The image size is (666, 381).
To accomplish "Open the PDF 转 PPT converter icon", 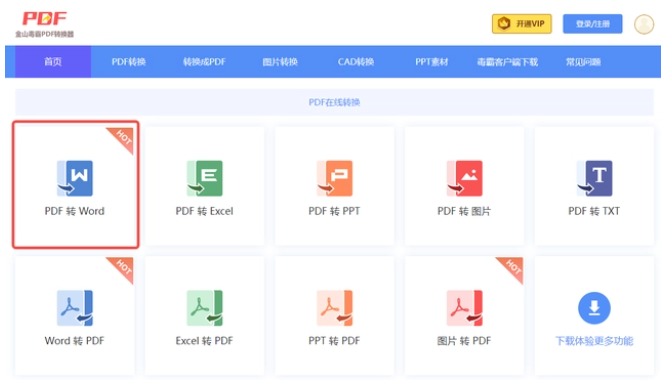I will [x=335, y=178].
